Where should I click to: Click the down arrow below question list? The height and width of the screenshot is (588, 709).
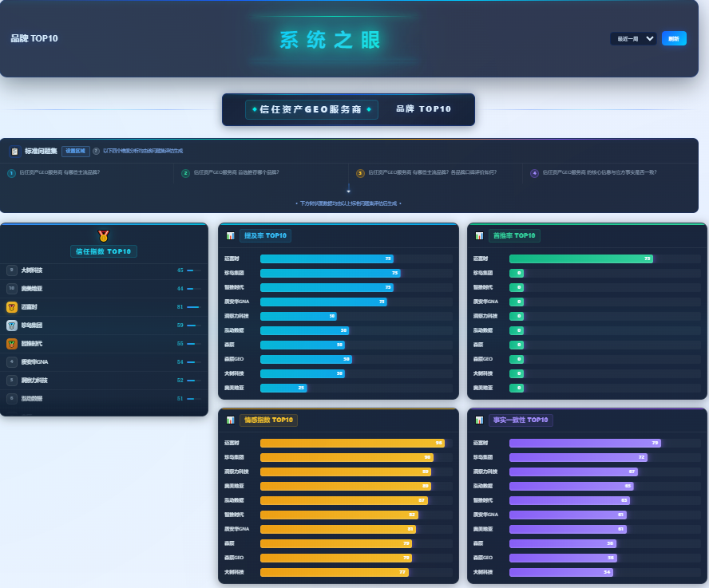(x=349, y=189)
